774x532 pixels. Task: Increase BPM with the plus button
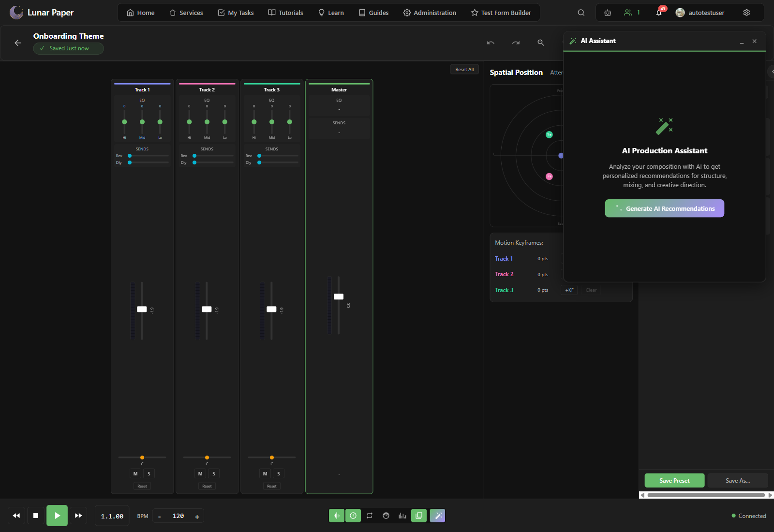click(x=197, y=516)
